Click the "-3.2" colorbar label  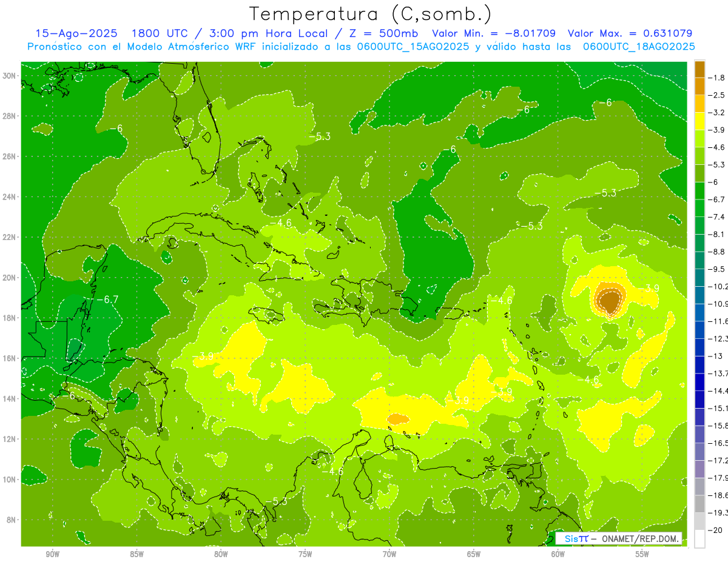point(716,113)
